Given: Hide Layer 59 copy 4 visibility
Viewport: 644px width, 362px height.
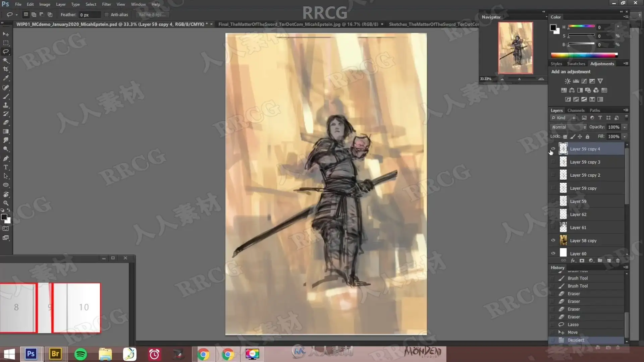Looking at the screenshot, I should tap(553, 149).
